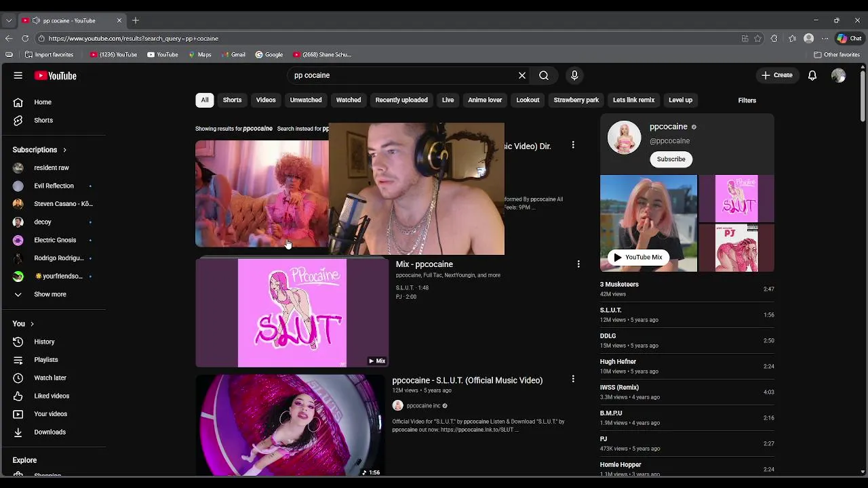868x488 pixels.
Task: Open the browser profile icon
Action: pyautogui.click(x=808, y=39)
